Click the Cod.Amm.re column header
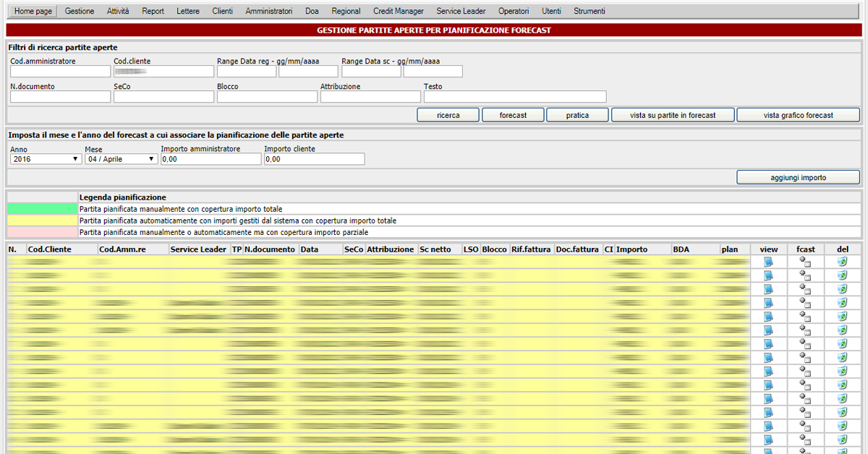 pos(122,249)
